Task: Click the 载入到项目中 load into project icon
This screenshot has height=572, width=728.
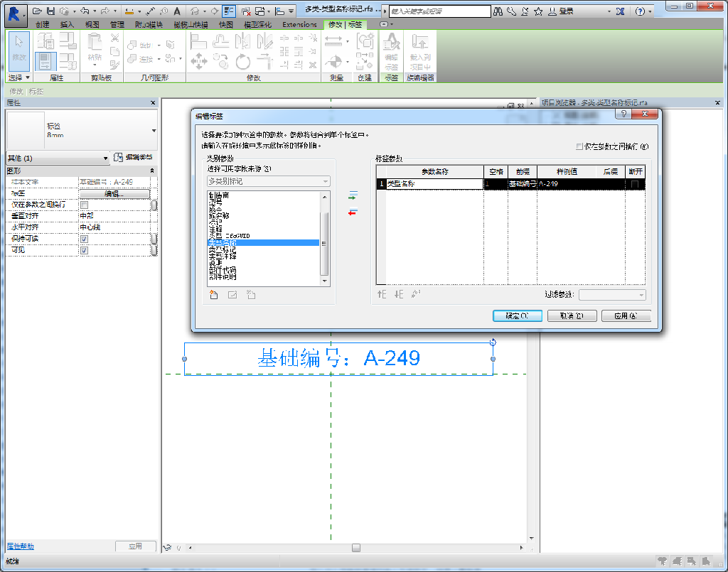Action: [420, 51]
